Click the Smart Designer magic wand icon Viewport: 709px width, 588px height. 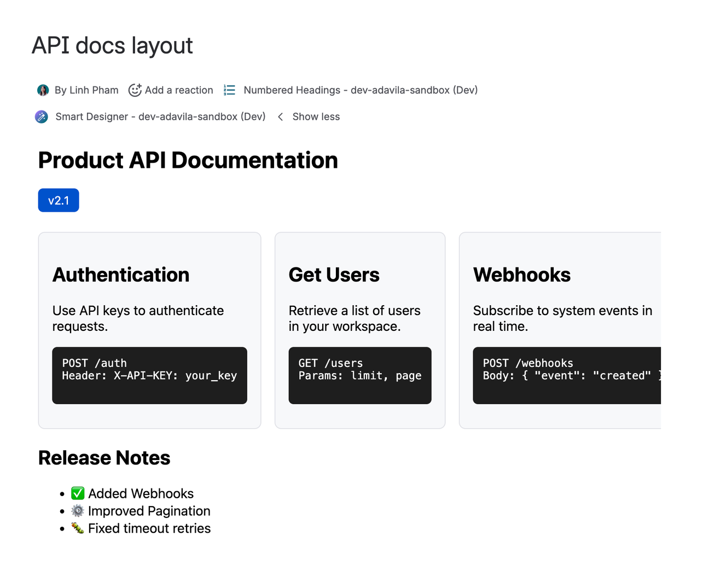41,117
